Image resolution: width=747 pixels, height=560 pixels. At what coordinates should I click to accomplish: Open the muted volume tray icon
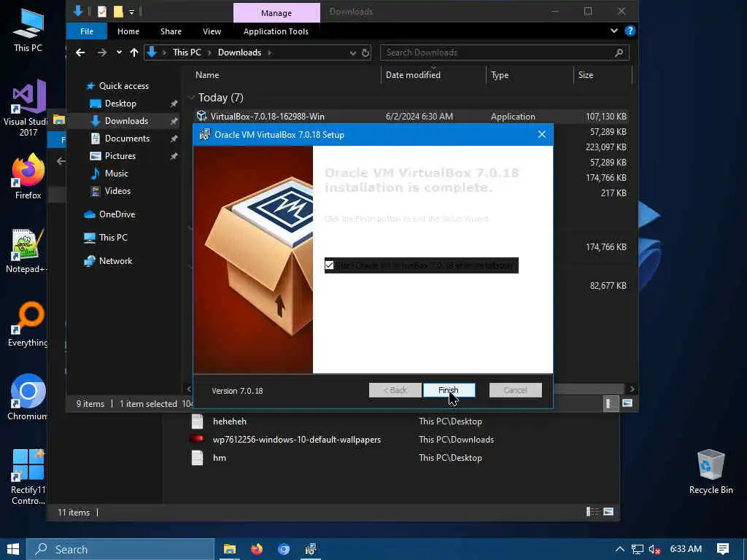coord(655,549)
